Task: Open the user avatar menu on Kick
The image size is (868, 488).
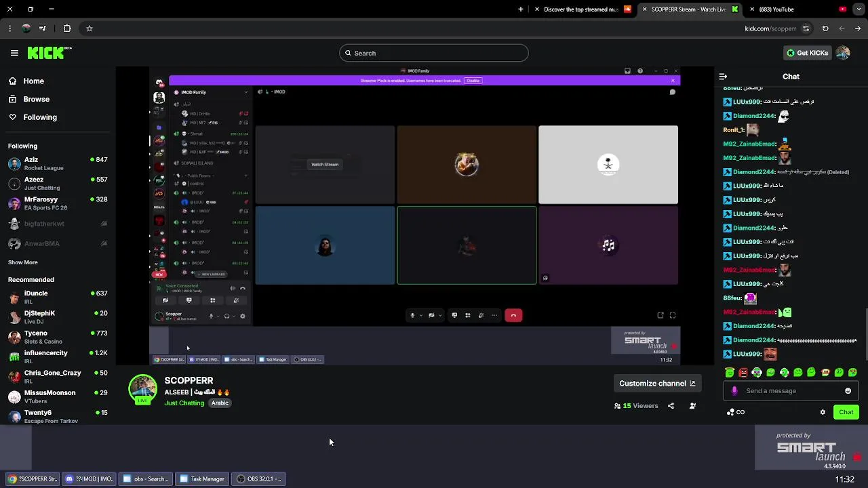Action: pyautogui.click(x=843, y=53)
